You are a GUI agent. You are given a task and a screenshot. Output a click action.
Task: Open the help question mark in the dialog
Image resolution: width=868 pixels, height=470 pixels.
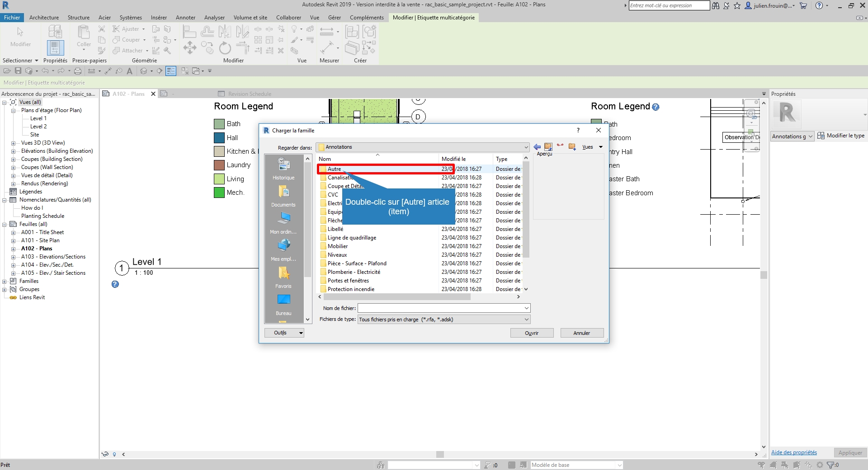click(x=578, y=131)
